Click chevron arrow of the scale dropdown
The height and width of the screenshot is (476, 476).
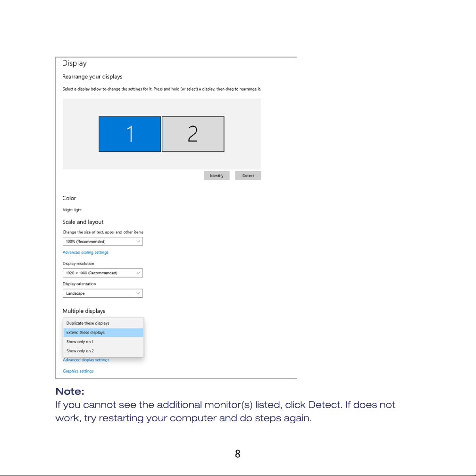tap(138, 242)
